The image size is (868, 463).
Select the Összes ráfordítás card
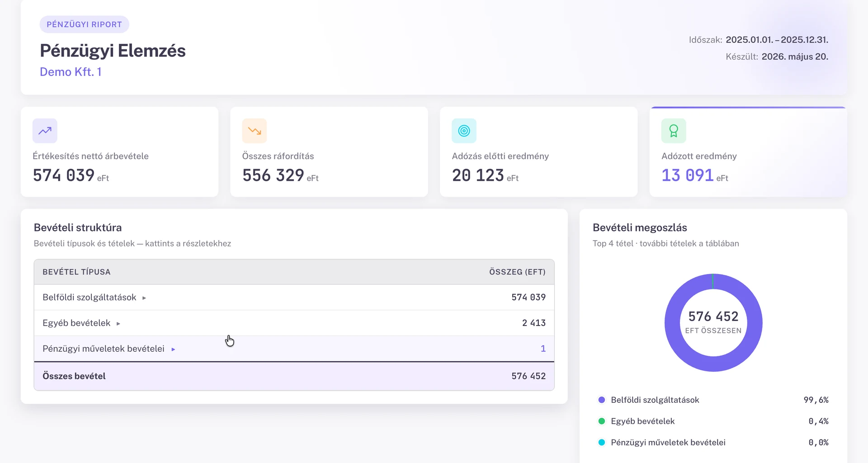(x=329, y=152)
